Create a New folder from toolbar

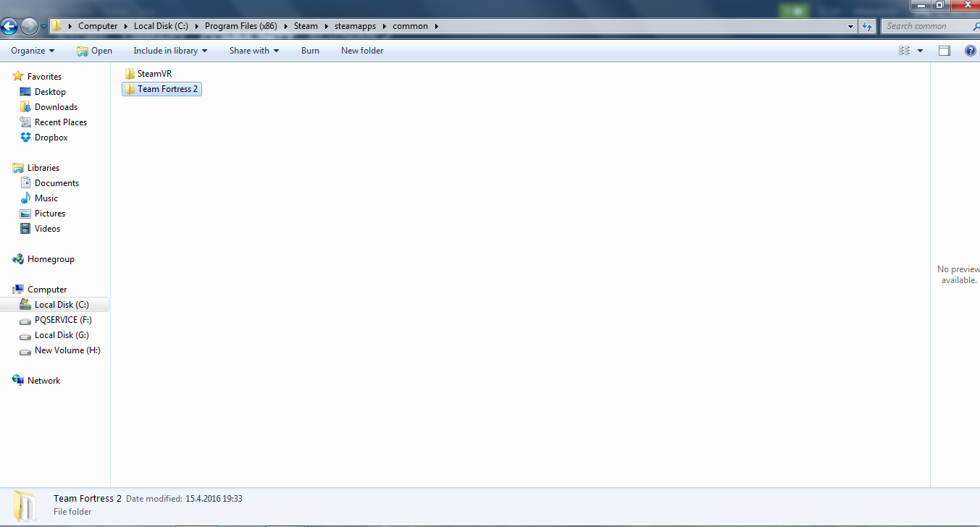[x=362, y=51]
